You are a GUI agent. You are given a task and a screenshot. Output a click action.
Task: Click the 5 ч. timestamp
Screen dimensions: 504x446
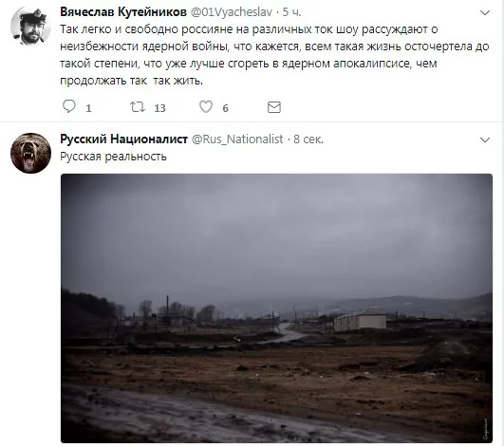point(291,12)
